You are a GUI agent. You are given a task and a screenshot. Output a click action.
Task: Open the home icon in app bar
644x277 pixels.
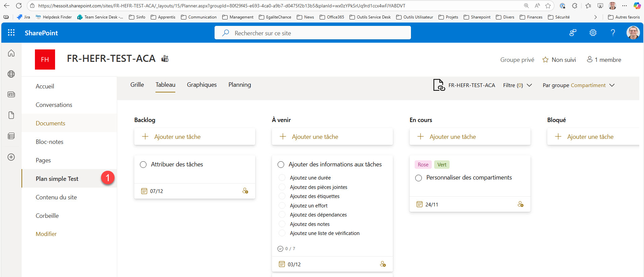point(11,53)
